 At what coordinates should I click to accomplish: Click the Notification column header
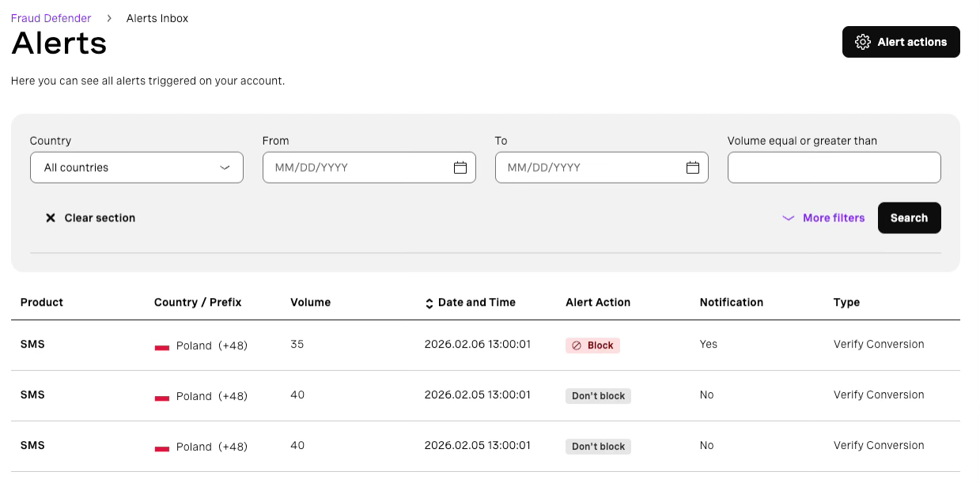(x=732, y=302)
